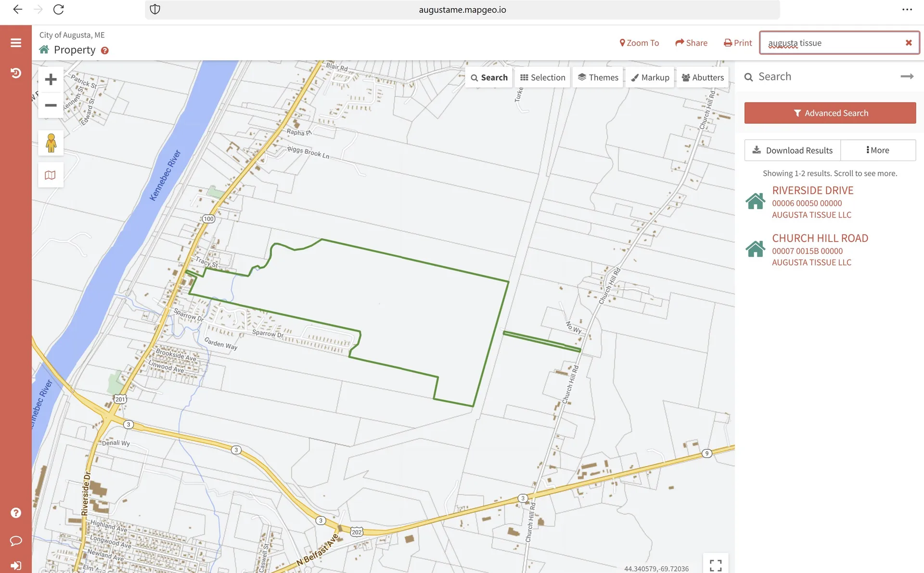Click the search submit arrow in right panel
Screen dimensions: 924x573
[x=907, y=76]
